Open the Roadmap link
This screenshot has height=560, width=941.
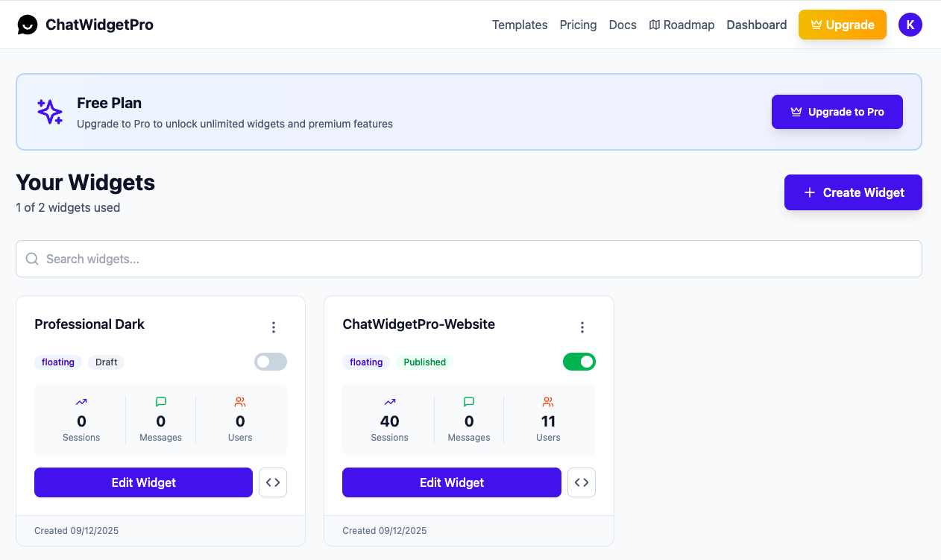682,25
